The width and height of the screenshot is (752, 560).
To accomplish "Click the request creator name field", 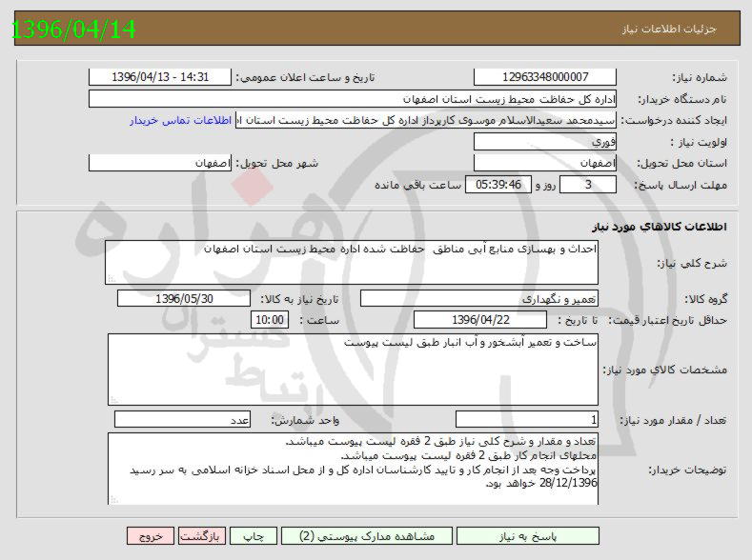I will (x=426, y=120).
